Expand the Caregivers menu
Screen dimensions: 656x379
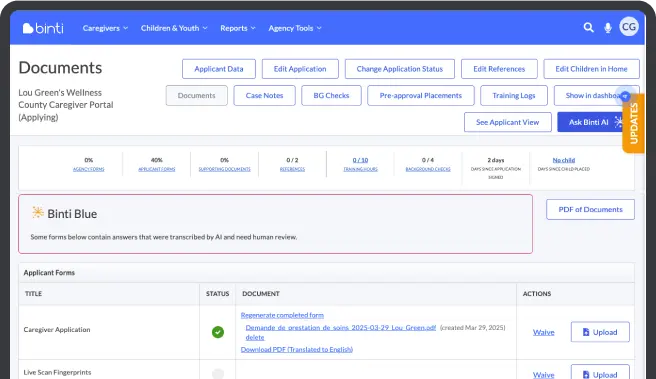(105, 28)
